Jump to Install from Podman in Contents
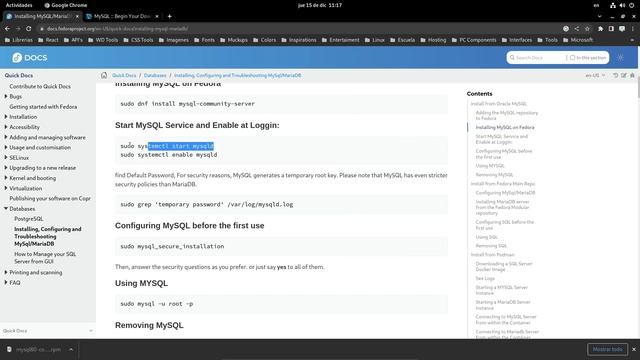Image resolution: width=640 pixels, height=360 pixels. click(493, 255)
